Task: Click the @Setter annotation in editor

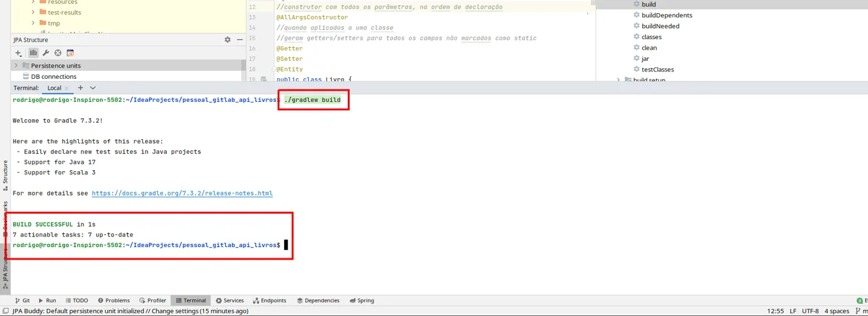Action: point(290,59)
